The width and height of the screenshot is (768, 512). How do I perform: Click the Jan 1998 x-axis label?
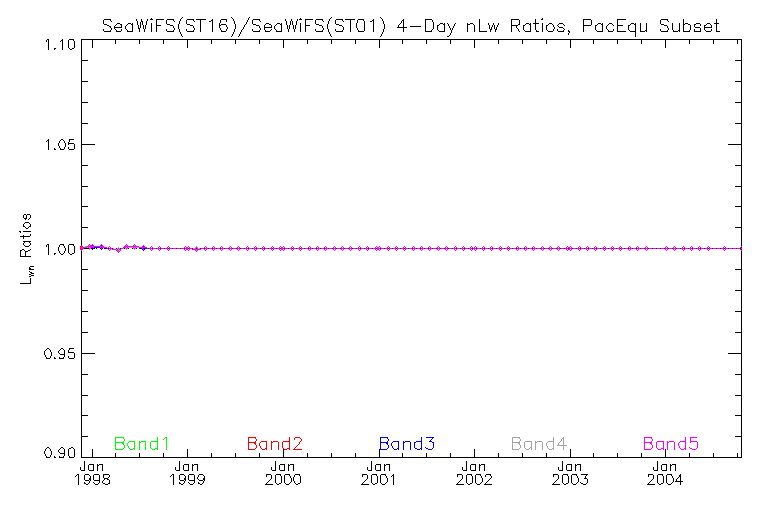(x=92, y=473)
